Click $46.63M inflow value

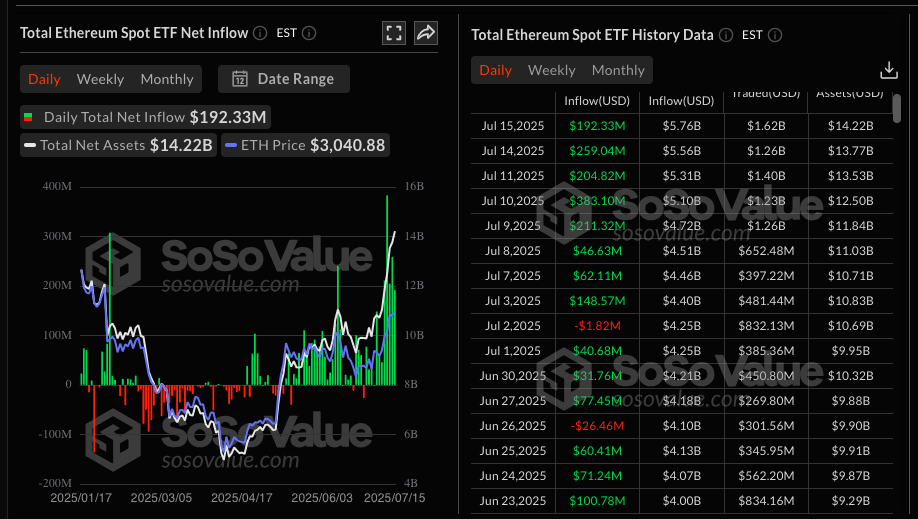[597, 251]
